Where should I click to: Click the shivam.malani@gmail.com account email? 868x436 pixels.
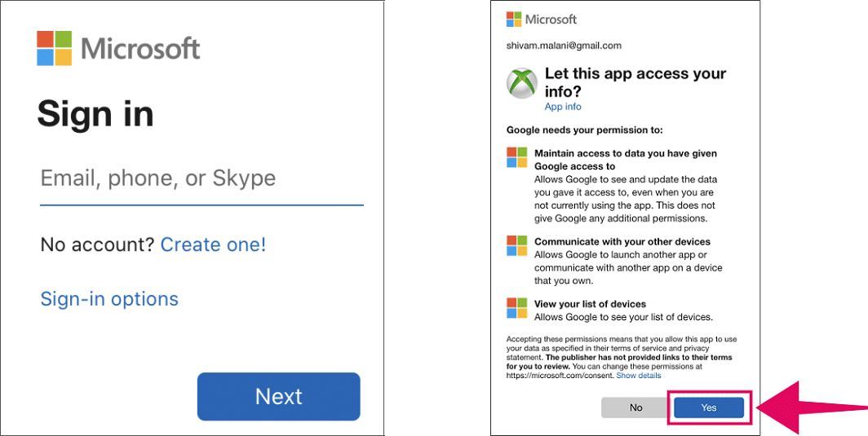pos(564,46)
